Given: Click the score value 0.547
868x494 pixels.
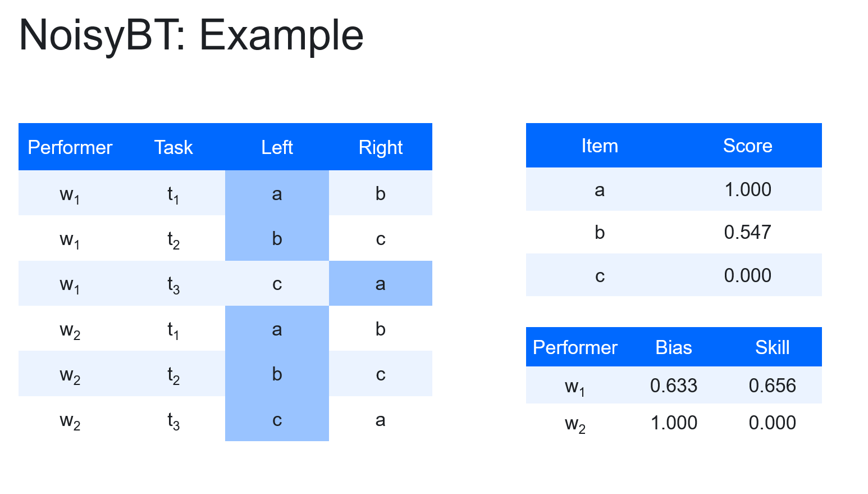Looking at the screenshot, I should click(747, 232).
